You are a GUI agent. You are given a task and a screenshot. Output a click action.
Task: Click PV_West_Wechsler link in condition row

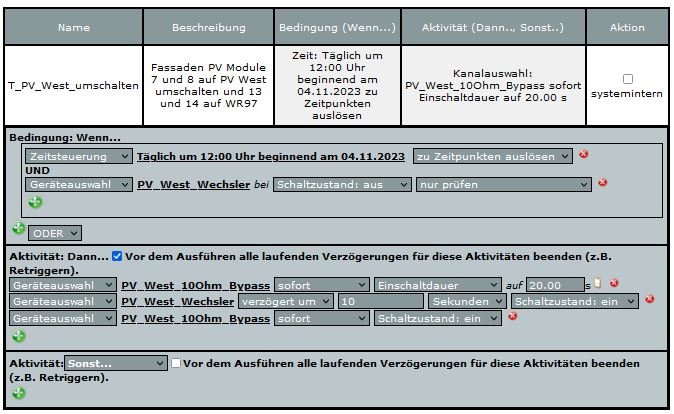pos(192,184)
